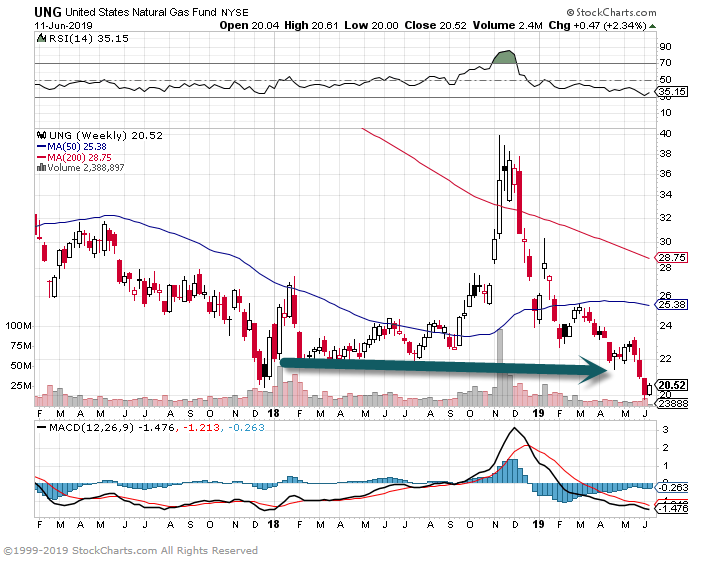Click the 35.15 RSI value tag on the right axis
Viewport: 713px width, 569px height.
[x=672, y=92]
